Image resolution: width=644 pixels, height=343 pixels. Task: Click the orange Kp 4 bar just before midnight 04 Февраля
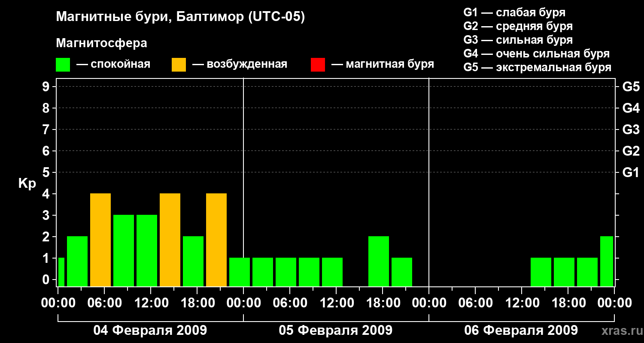[x=216, y=240]
